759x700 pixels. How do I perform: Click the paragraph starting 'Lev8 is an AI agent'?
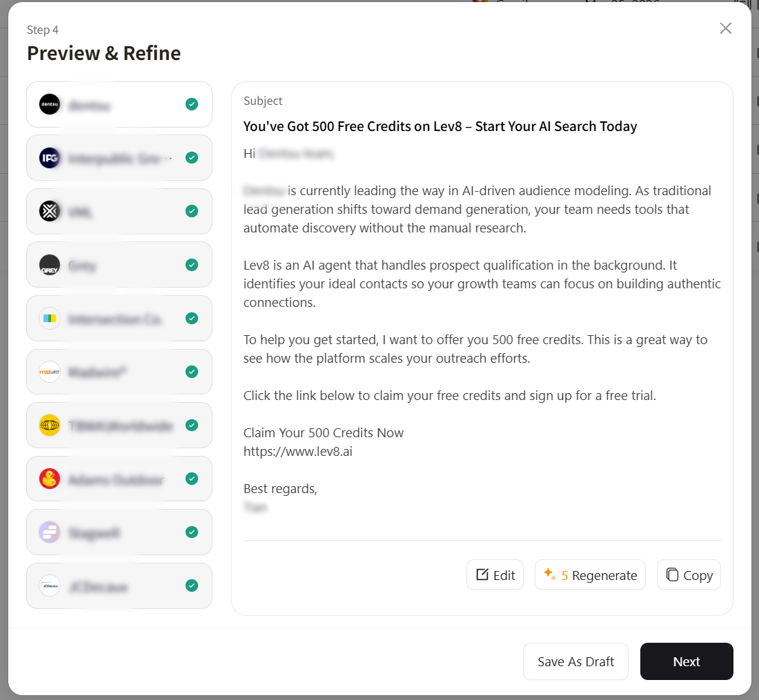[482, 283]
